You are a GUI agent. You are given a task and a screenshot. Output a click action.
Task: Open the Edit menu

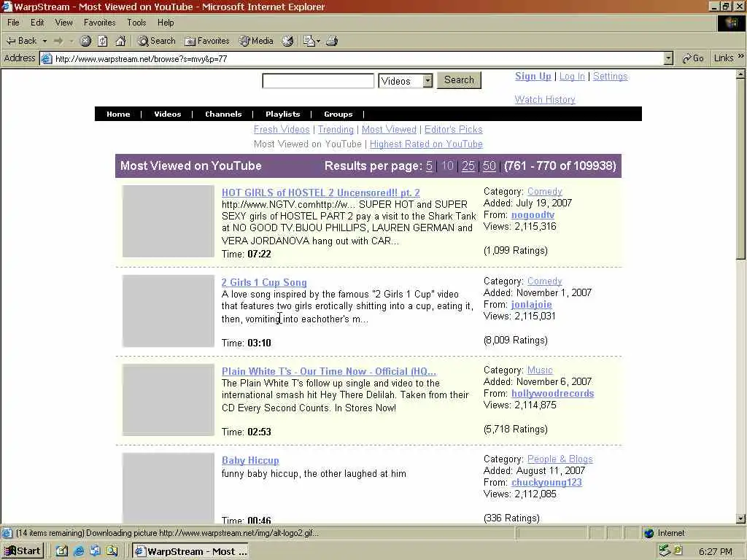37,23
